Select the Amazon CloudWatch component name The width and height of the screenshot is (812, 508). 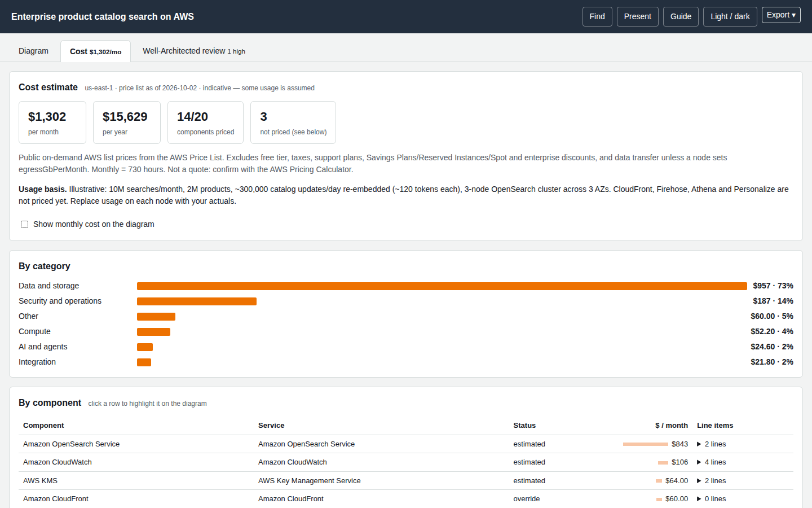58,462
